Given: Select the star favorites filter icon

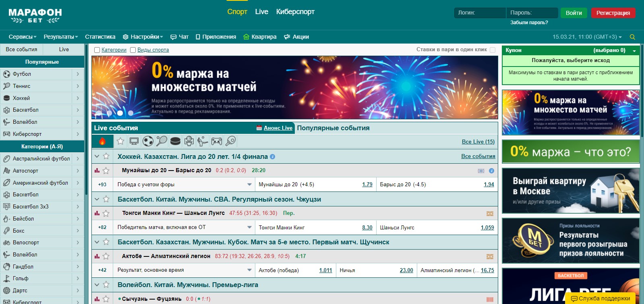Looking at the screenshot, I should 120,141.
